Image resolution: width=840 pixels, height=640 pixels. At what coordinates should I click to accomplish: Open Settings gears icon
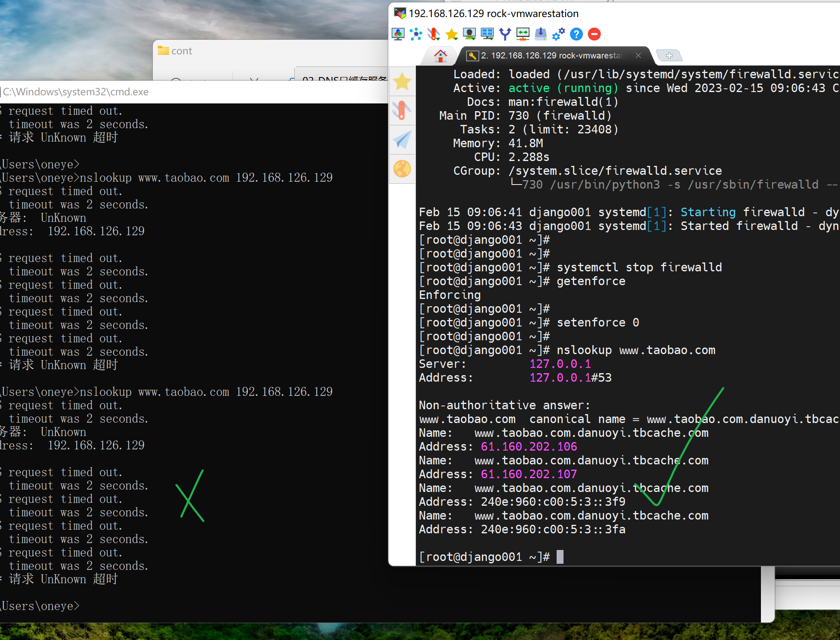(559, 34)
